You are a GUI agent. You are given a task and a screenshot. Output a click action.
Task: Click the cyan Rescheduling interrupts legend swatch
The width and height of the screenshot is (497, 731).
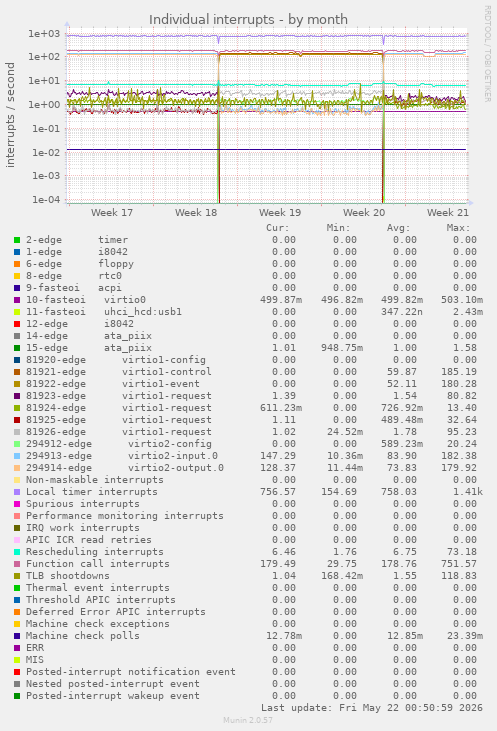(x=17, y=552)
